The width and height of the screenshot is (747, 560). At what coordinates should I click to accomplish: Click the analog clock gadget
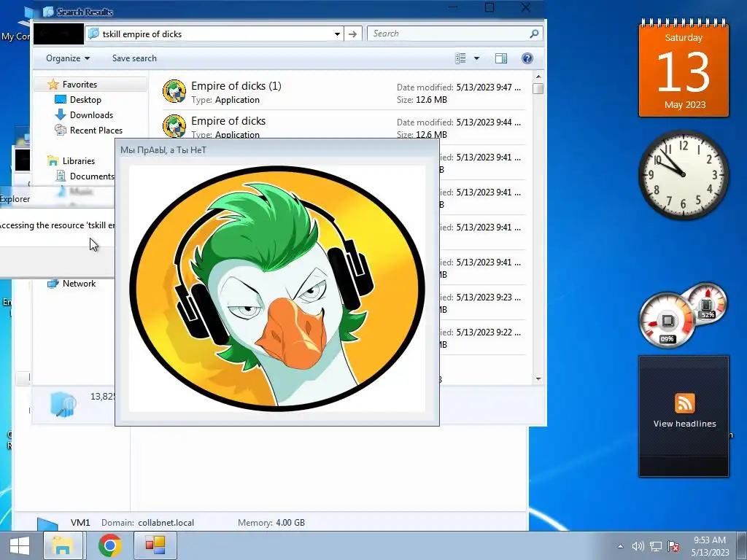pos(683,175)
